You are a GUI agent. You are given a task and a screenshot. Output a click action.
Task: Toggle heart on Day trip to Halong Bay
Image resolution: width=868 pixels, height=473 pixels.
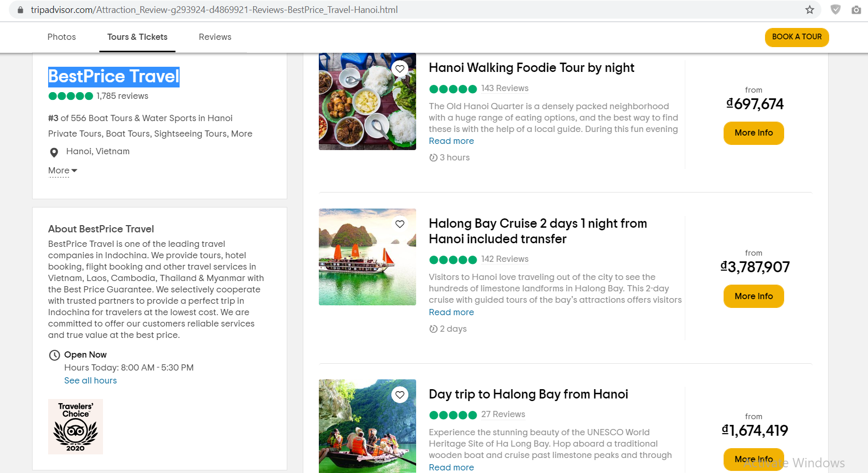(400, 395)
